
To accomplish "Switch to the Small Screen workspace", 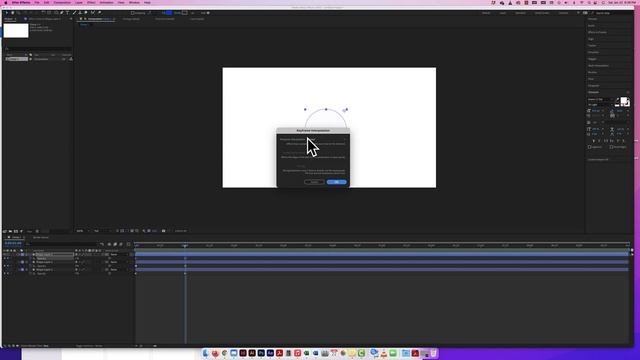I will click(542, 13).
